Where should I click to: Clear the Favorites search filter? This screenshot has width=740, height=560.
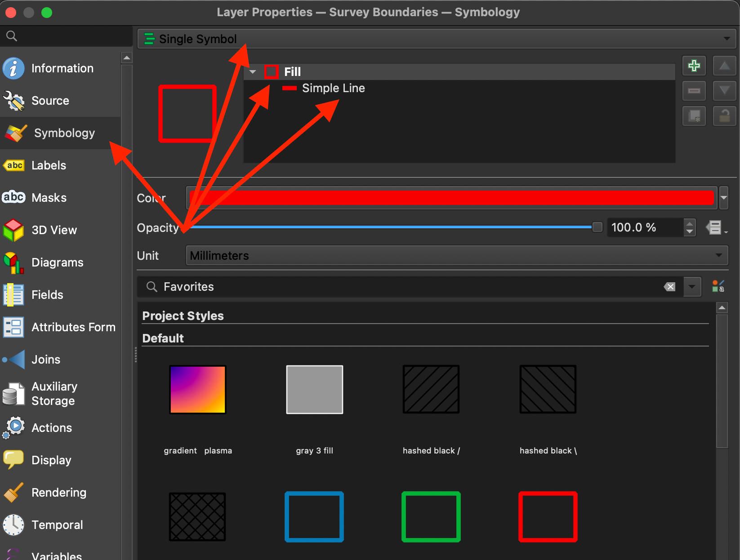point(669,287)
